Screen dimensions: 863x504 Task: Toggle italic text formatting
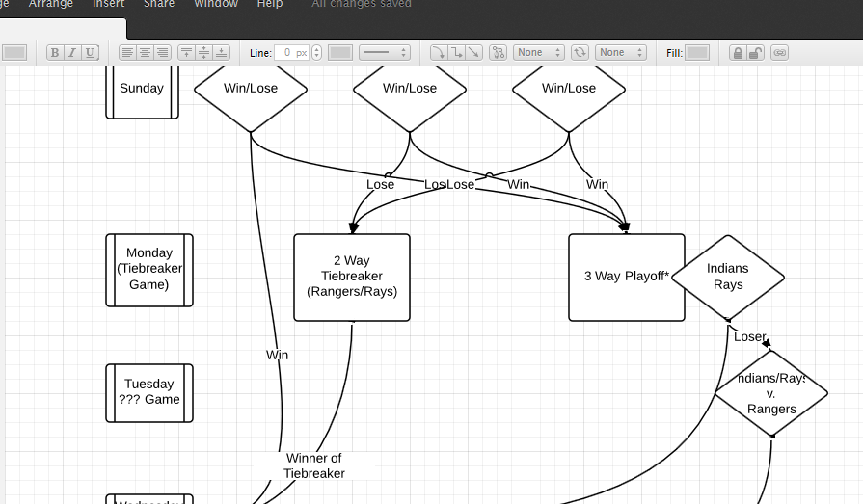click(72, 53)
